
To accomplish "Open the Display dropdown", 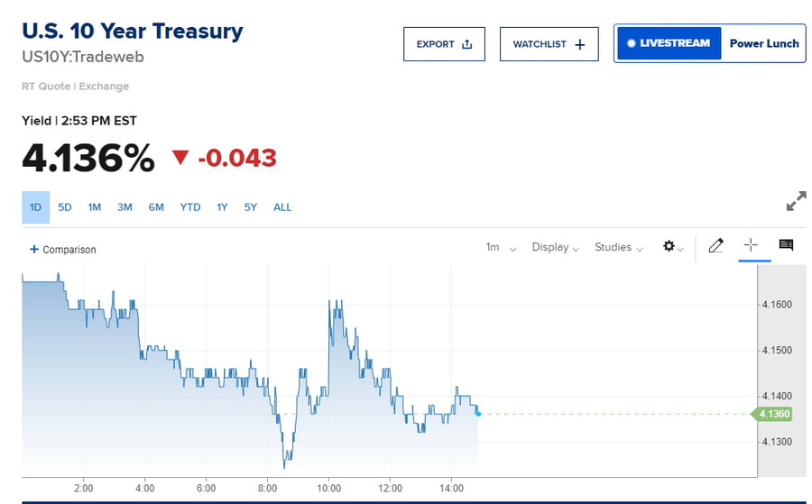I will 555,247.
